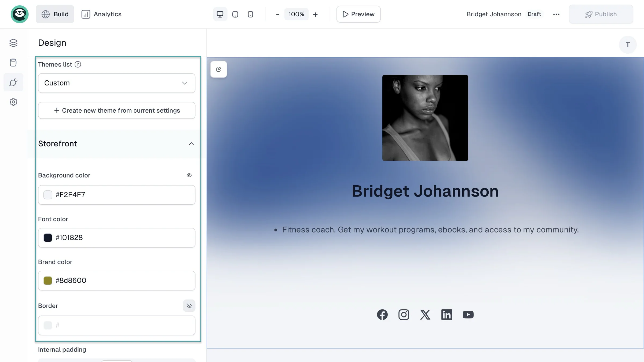Switch to tablet viewport preview

(x=235, y=14)
